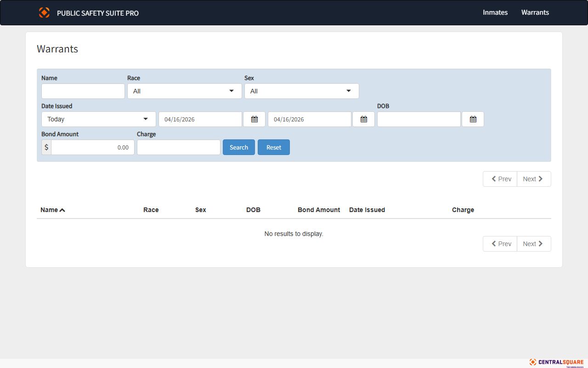Focus the Charge text field

tap(178, 147)
